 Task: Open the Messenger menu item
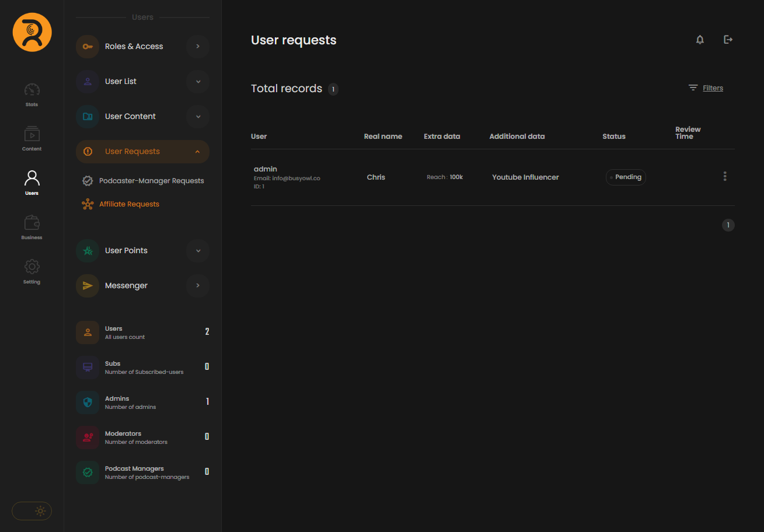tap(126, 286)
